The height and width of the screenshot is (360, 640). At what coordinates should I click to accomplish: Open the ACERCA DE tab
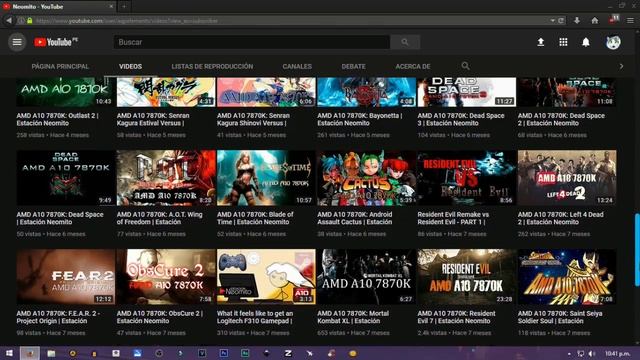pos(413,66)
